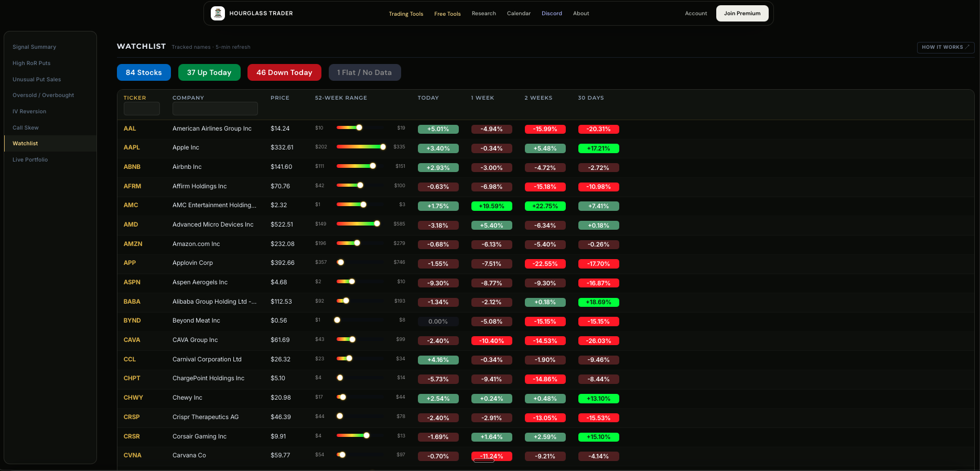Image resolution: width=980 pixels, height=471 pixels.
Task: Select Watchlist in sidebar
Action: (x=50, y=144)
